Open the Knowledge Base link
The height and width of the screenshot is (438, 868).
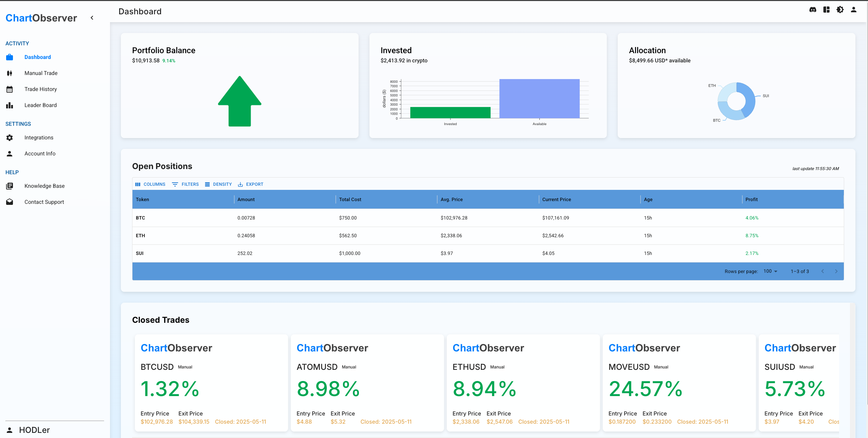tap(45, 186)
